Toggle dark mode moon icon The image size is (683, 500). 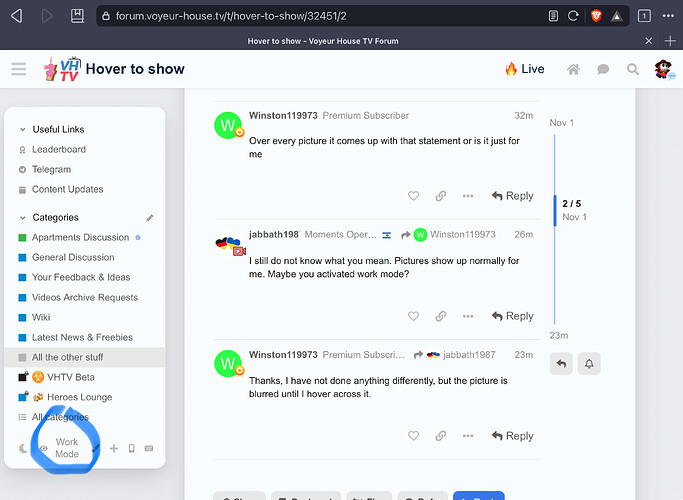(24, 449)
